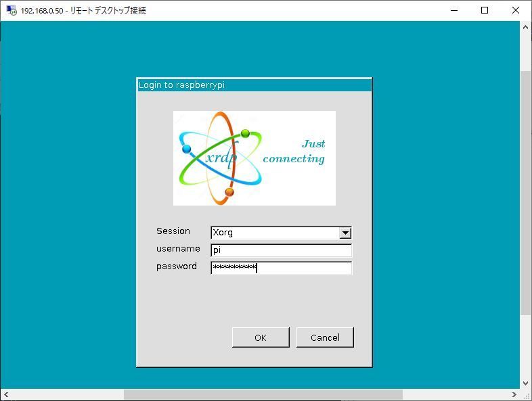532x401 pixels.
Task: Click the Remote Desktop Connection title bar icon
Action: click(12, 10)
